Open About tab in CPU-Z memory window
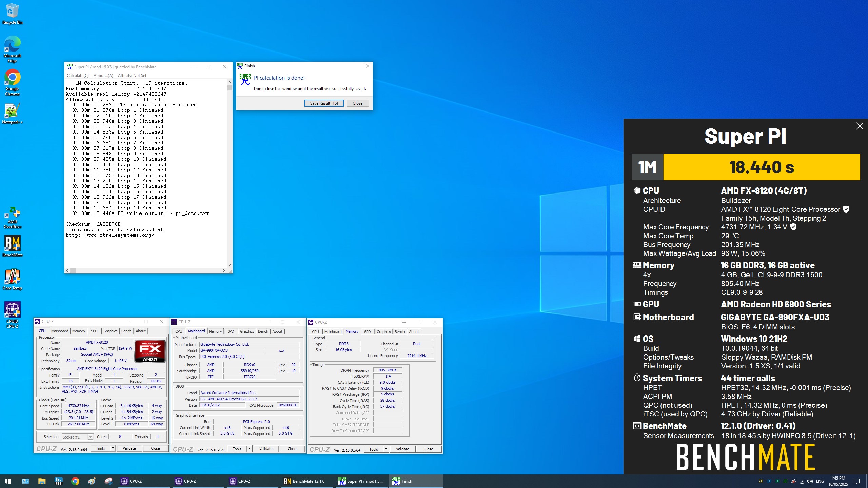The image size is (868, 488). coord(414,332)
